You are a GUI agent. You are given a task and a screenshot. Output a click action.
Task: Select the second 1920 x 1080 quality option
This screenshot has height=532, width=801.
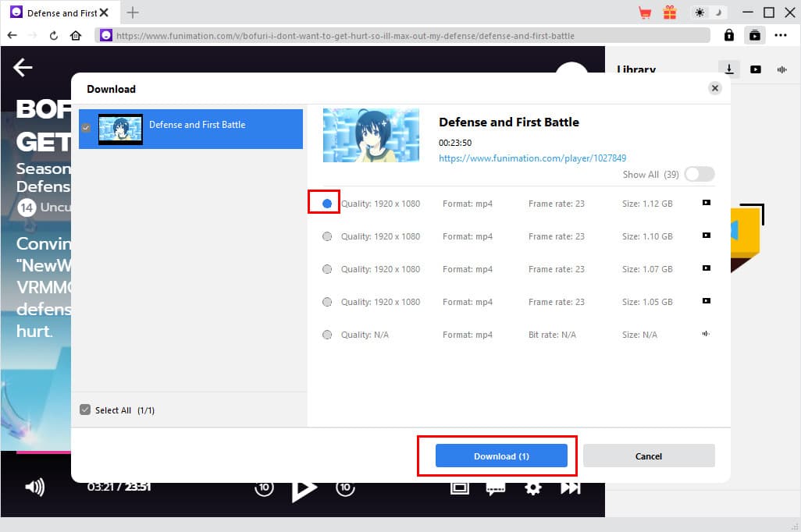click(326, 236)
